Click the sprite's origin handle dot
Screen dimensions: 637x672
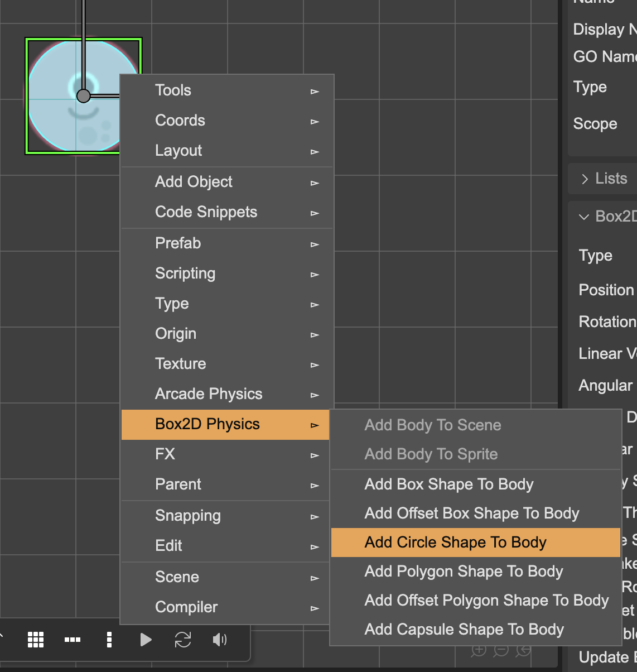pyautogui.click(x=83, y=96)
